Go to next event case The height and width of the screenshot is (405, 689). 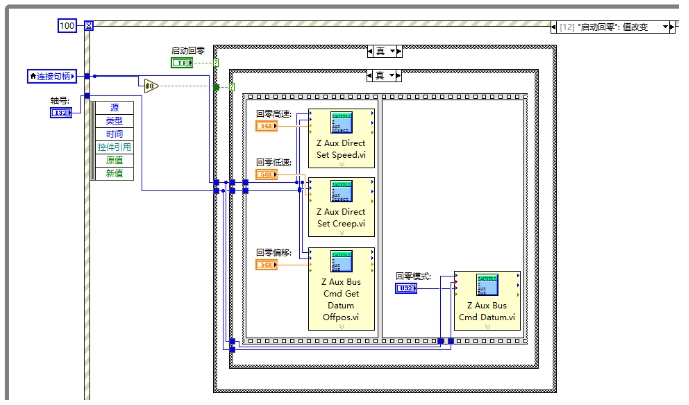pyautogui.click(x=672, y=27)
